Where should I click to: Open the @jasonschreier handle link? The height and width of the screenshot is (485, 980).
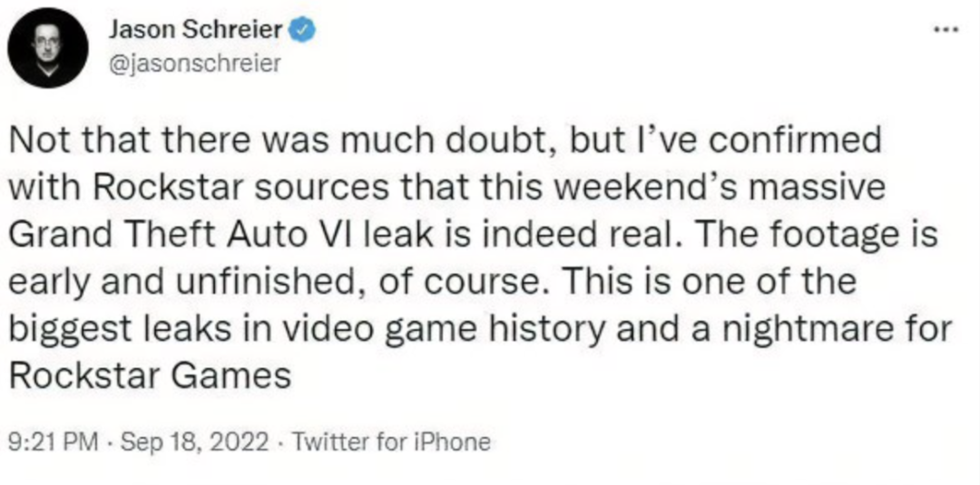[x=194, y=63]
